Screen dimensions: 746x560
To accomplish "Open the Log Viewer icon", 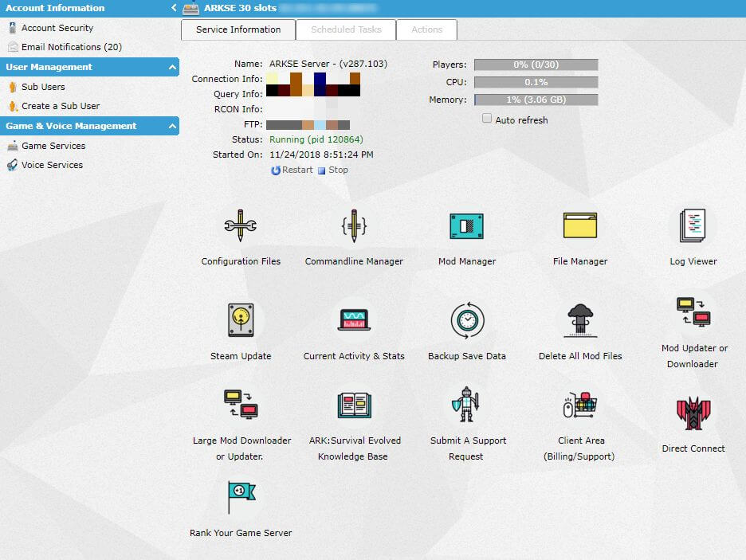I will [x=693, y=226].
